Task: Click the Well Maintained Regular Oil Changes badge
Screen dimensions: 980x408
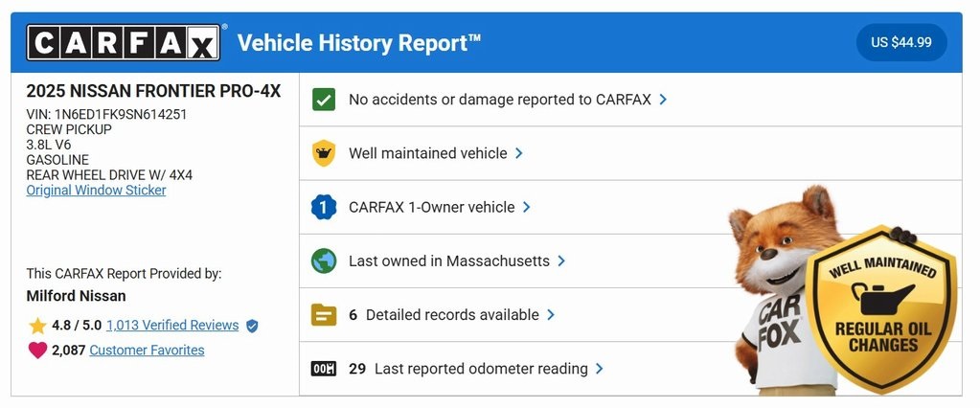Action: click(880, 308)
